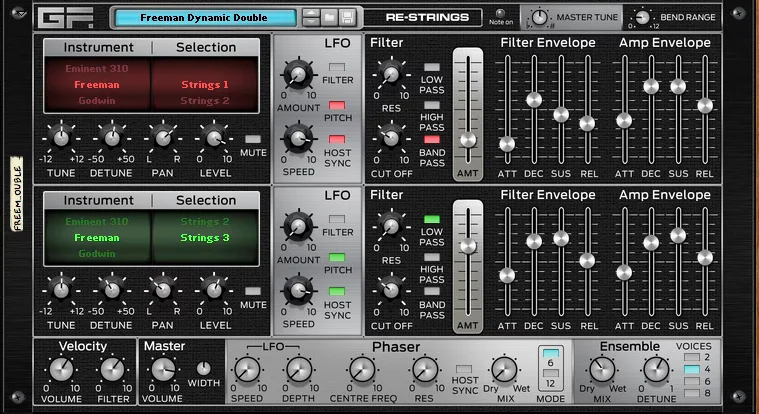
Task: Turn on Phaser Host Sync
Action: 464,369
